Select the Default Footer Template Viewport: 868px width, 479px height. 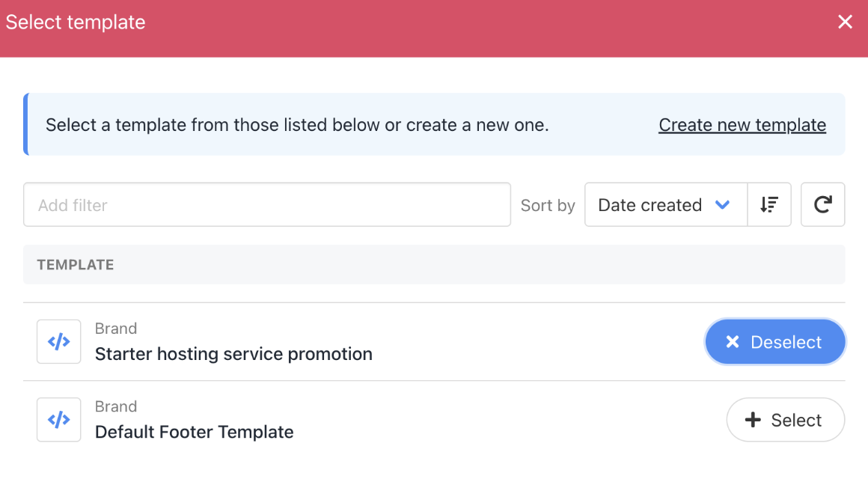[x=785, y=420]
